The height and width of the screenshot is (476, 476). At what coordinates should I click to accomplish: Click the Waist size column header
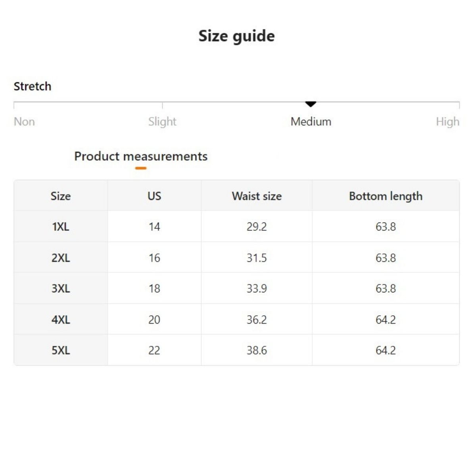[x=257, y=196]
